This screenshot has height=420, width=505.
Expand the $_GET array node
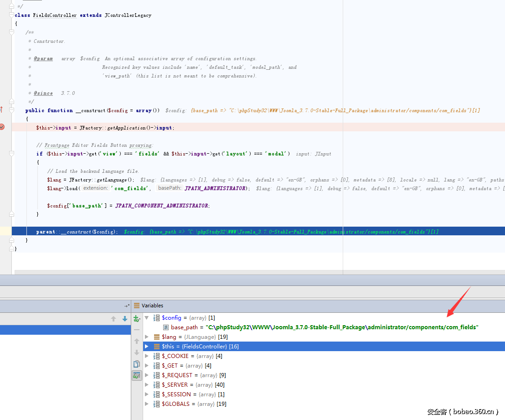click(x=146, y=366)
